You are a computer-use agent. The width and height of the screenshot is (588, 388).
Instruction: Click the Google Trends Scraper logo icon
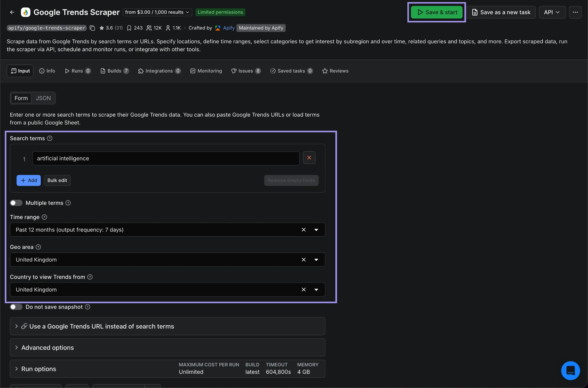tap(26, 12)
